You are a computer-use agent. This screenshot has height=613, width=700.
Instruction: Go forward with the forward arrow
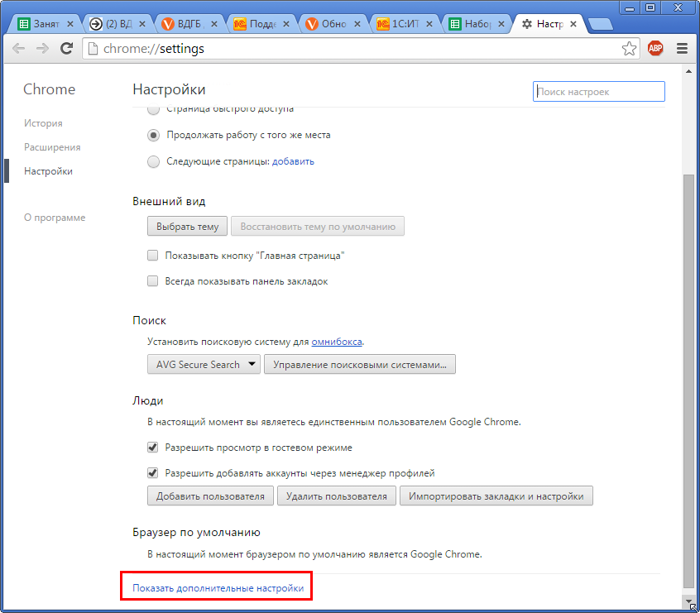pyautogui.click(x=42, y=48)
